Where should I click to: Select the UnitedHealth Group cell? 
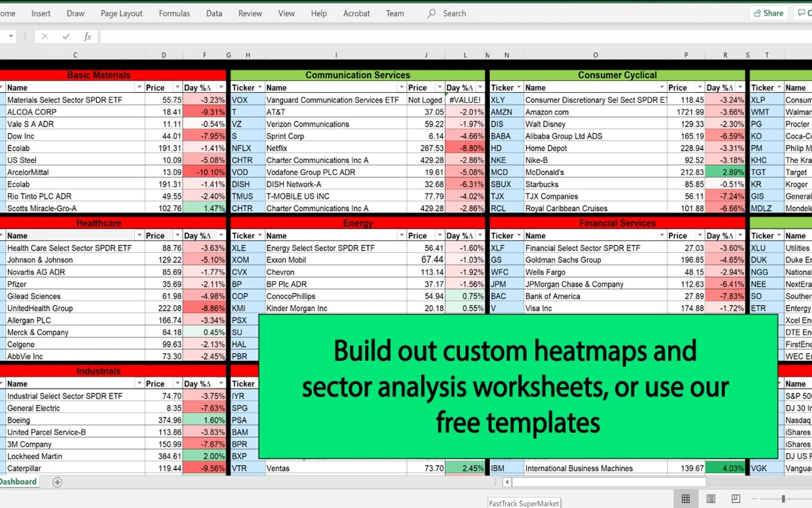75,308
